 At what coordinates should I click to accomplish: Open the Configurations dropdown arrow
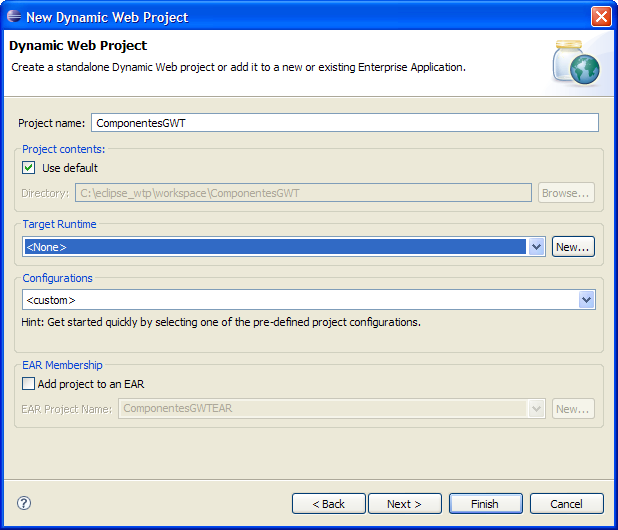click(587, 300)
